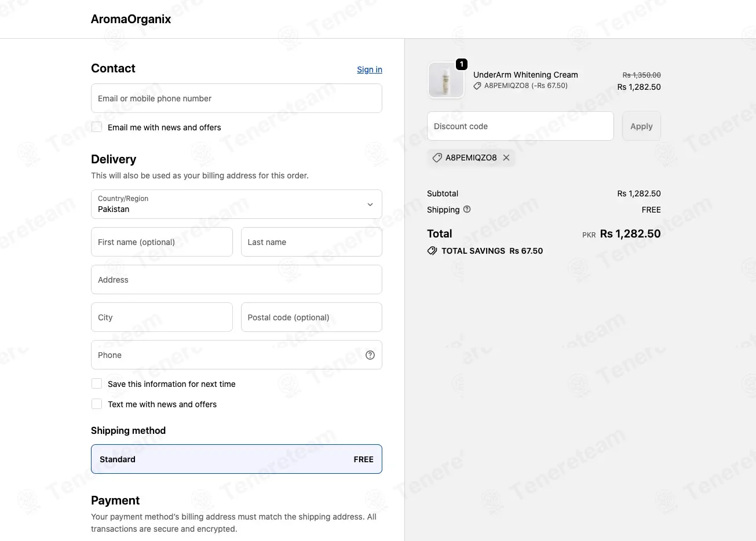Image resolution: width=756 pixels, height=541 pixels.
Task: Click the tag icon beside TOTAL SAVINGS
Action: pyautogui.click(x=432, y=251)
